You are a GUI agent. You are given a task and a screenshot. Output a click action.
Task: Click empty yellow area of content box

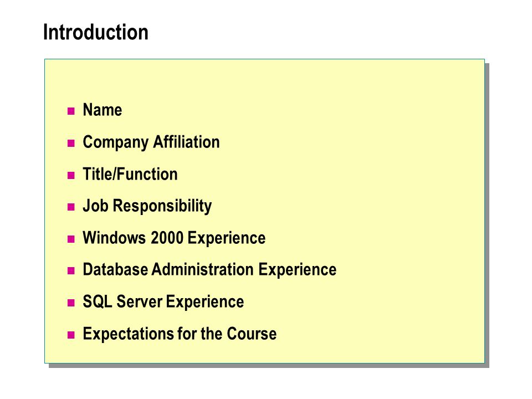pos(390,170)
